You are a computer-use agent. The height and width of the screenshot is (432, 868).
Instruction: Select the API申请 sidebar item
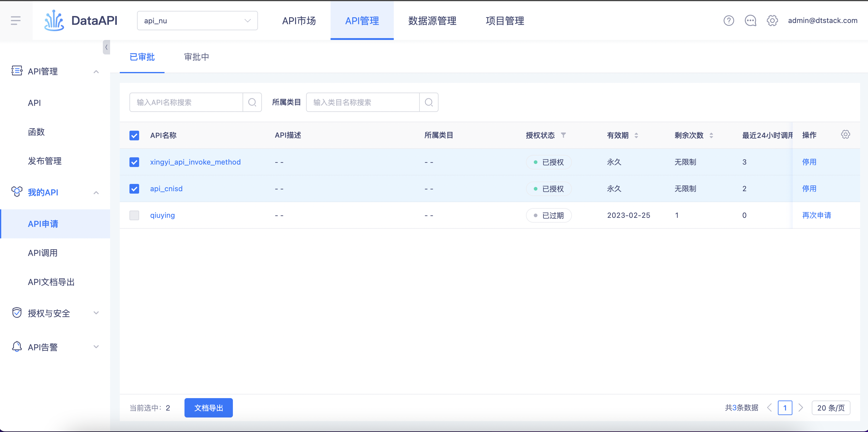pos(55,224)
